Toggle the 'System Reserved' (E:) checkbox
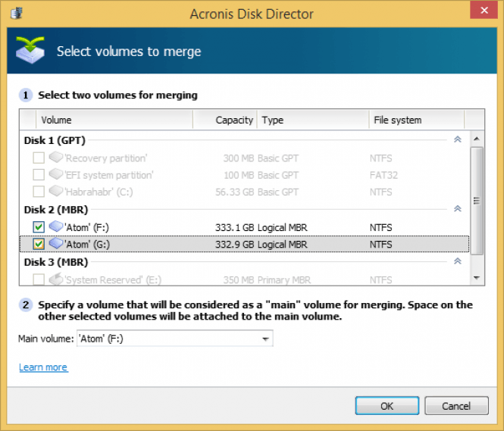Viewport: 504px width, 431px height. (x=39, y=280)
